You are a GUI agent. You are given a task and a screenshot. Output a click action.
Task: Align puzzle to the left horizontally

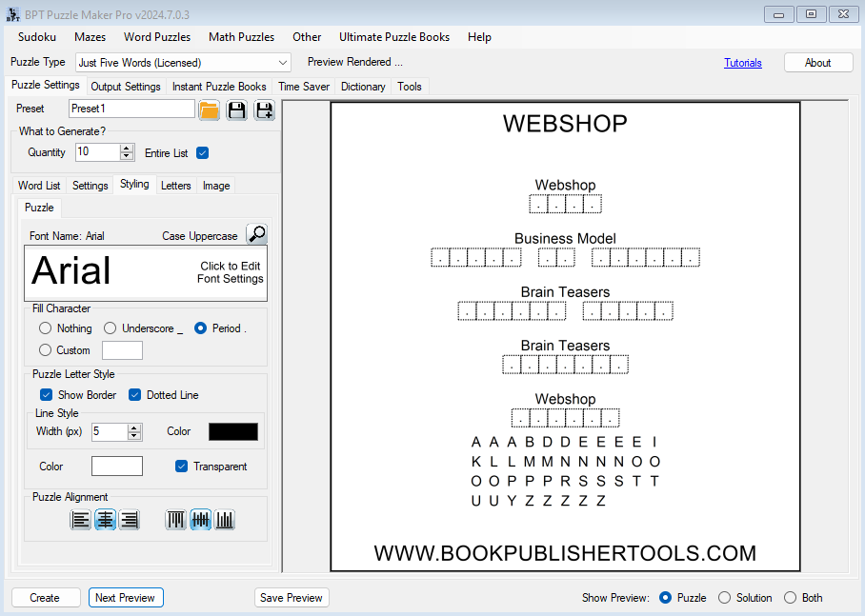(x=81, y=520)
